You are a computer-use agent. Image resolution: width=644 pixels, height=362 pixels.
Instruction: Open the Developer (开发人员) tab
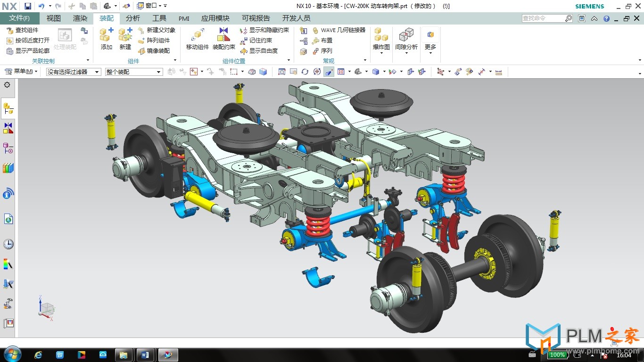[297, 18]
